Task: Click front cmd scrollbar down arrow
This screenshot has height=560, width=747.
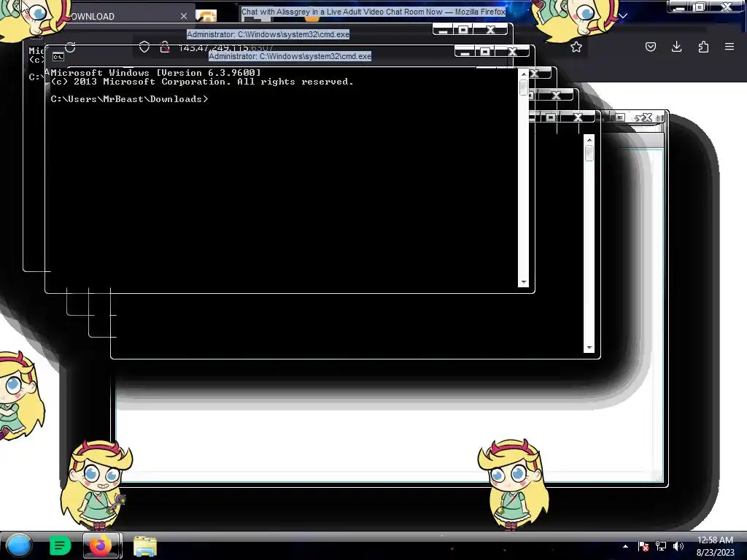Action: (524, 282)
